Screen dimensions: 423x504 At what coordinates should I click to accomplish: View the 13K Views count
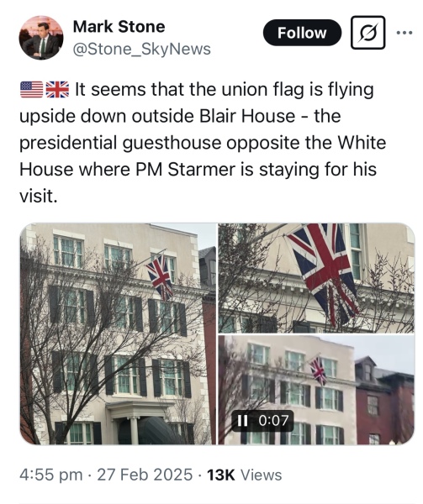tap(245, 475)
